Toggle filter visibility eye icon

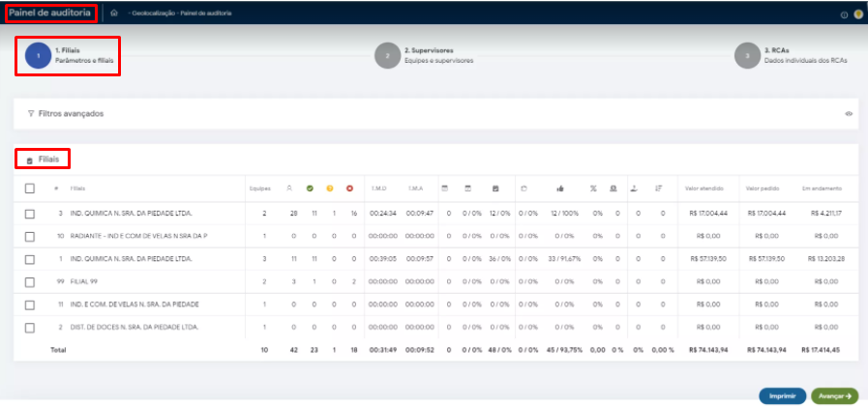point(849,114)
